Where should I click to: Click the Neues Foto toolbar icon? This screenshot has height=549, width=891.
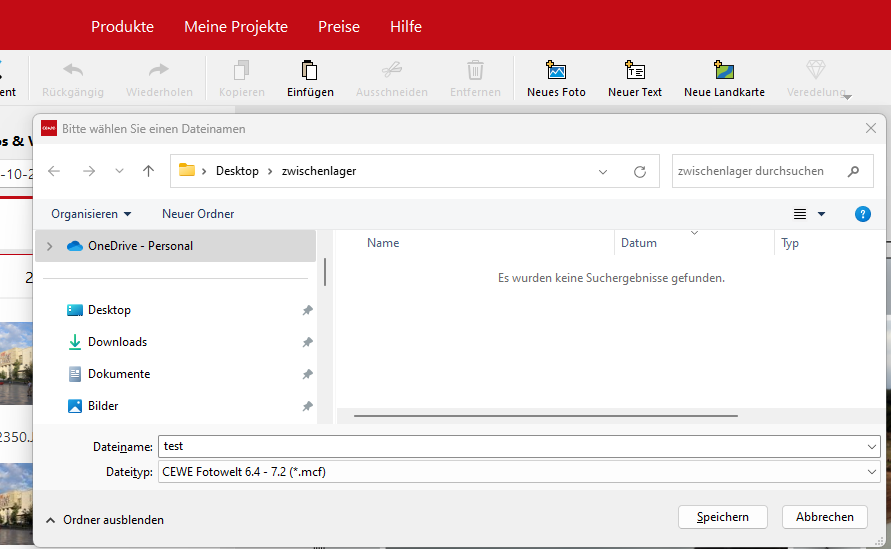pos(556,71)
